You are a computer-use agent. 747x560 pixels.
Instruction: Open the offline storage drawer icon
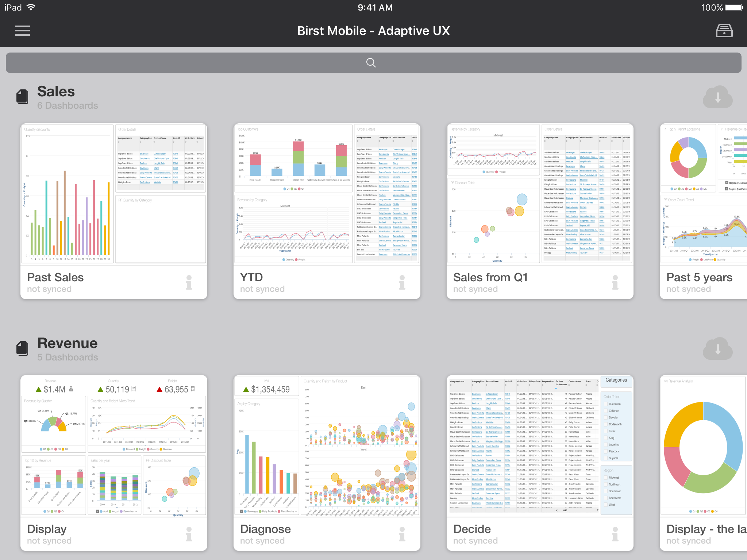724,31
